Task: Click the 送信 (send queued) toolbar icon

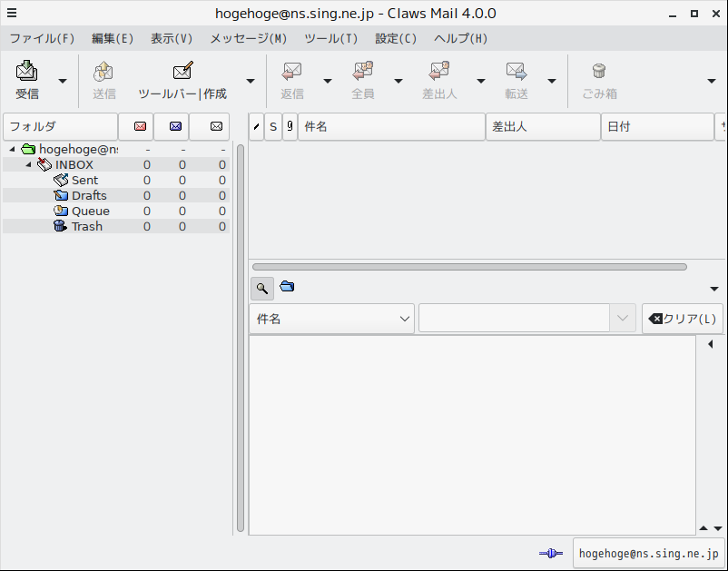Action: pyautogui.click(x=103, y=72)
